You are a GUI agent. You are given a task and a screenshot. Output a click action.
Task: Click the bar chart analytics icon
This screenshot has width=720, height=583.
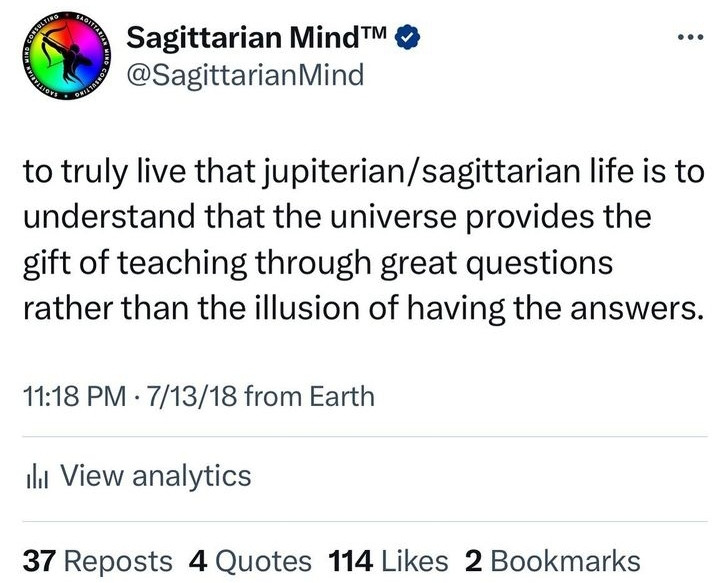click(x=35, y=476)
